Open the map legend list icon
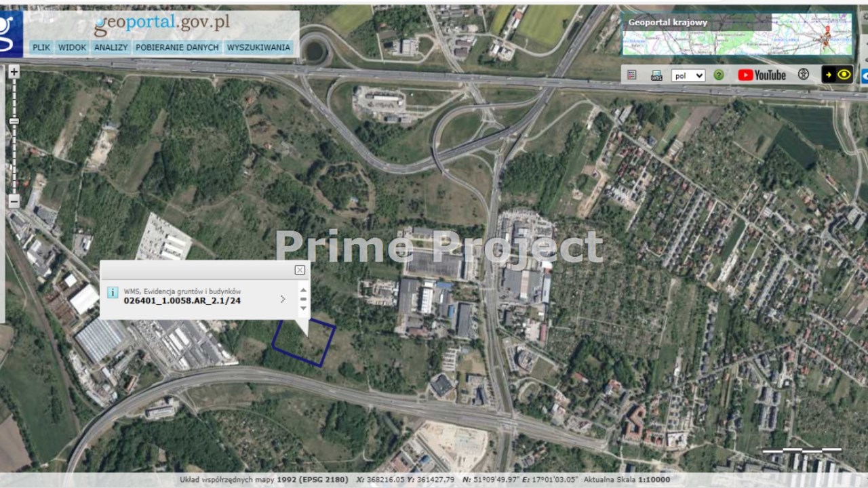Screen dimensions: 868x488 632,75
